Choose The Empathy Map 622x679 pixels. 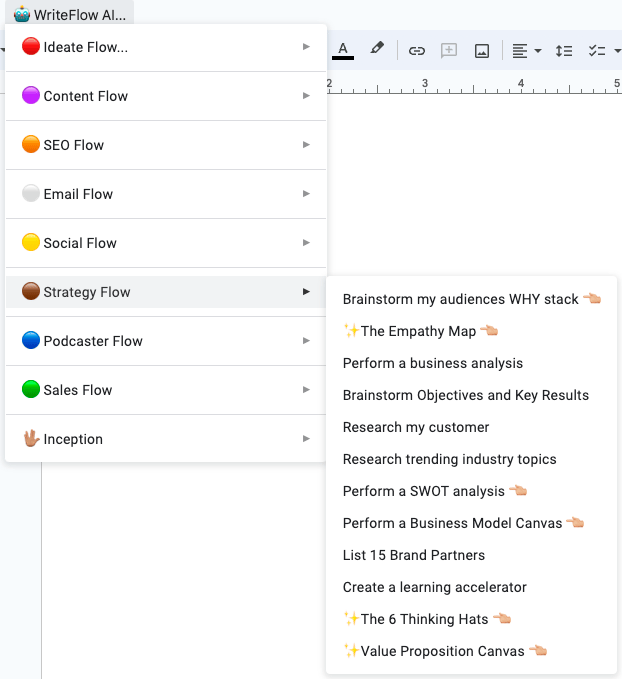pos(471,331)
